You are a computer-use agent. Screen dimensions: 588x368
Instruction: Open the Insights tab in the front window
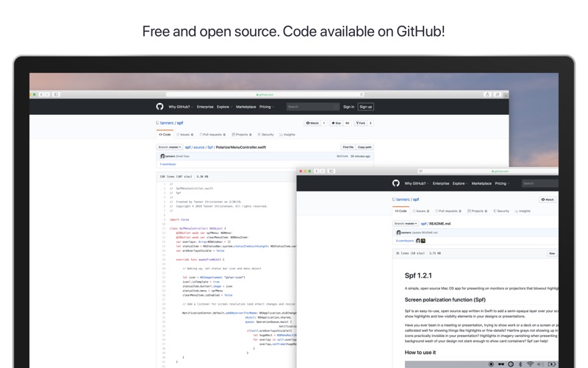(x=523, y=211)
